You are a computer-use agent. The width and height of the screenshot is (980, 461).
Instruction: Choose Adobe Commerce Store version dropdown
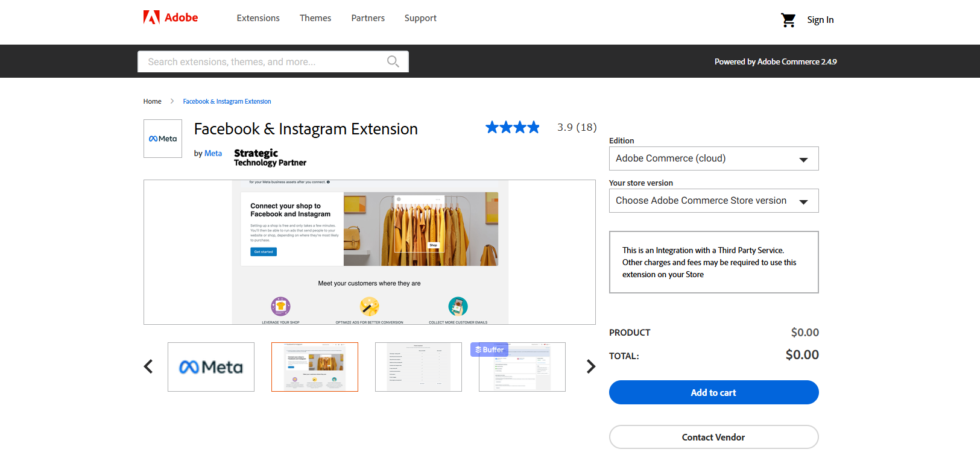714,201
